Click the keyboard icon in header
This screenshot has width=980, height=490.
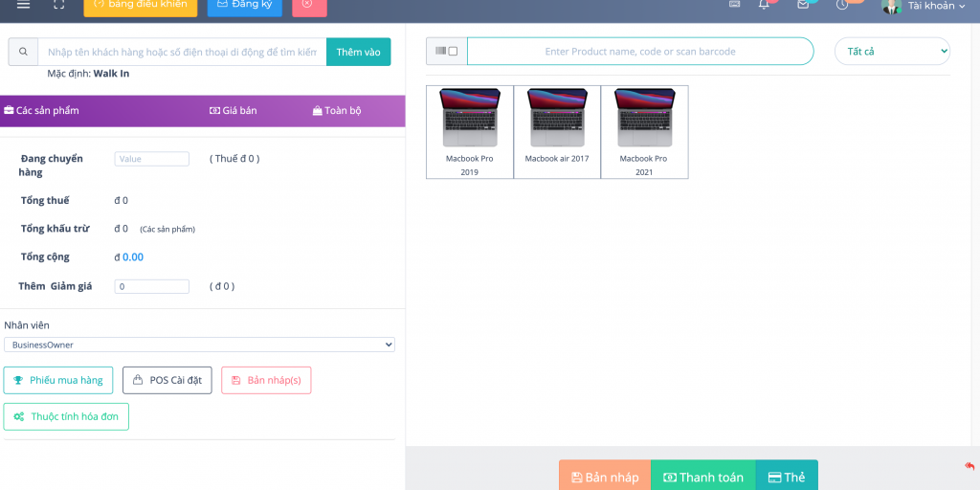point(734,5)
